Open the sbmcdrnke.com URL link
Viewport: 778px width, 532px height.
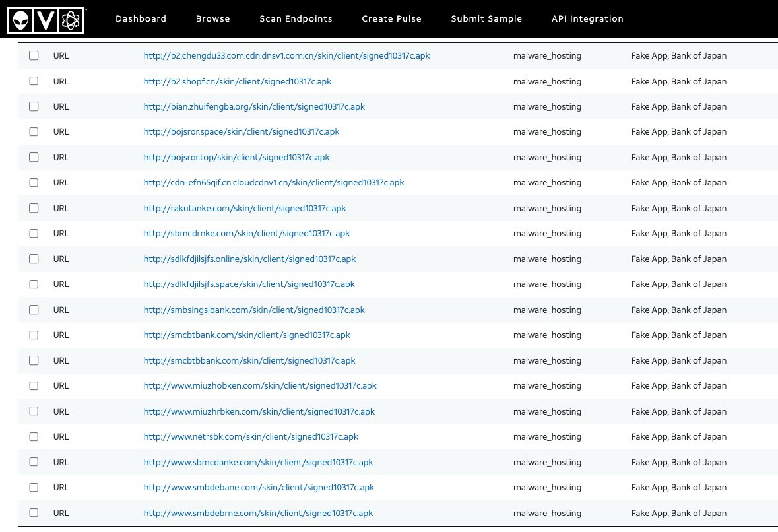pos(247,234)
